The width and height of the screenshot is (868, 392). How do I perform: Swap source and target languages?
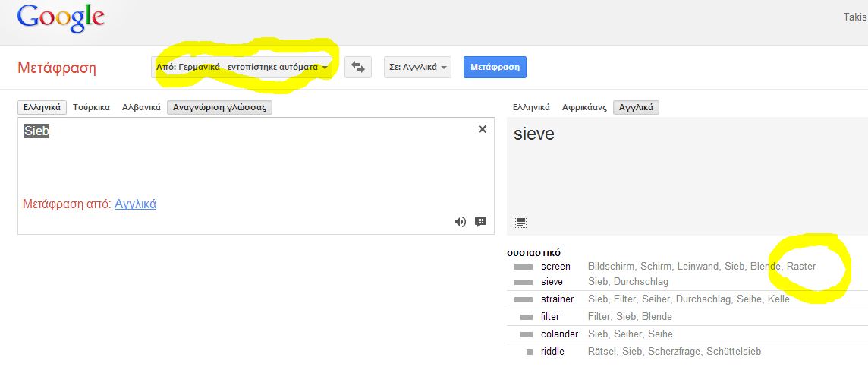click(358, 67)
